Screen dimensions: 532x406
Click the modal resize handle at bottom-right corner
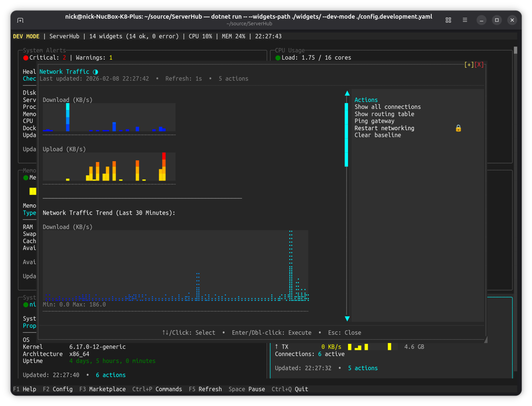coord(486,340)
